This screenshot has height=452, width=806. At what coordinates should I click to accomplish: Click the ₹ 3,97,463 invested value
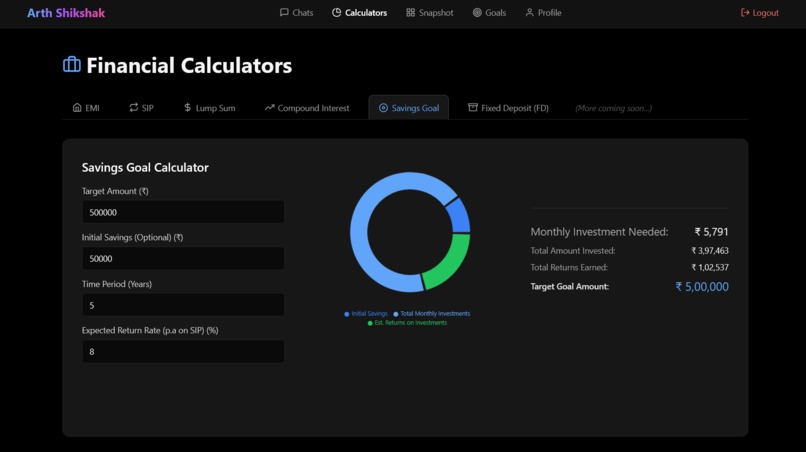(x=710, y=251)
